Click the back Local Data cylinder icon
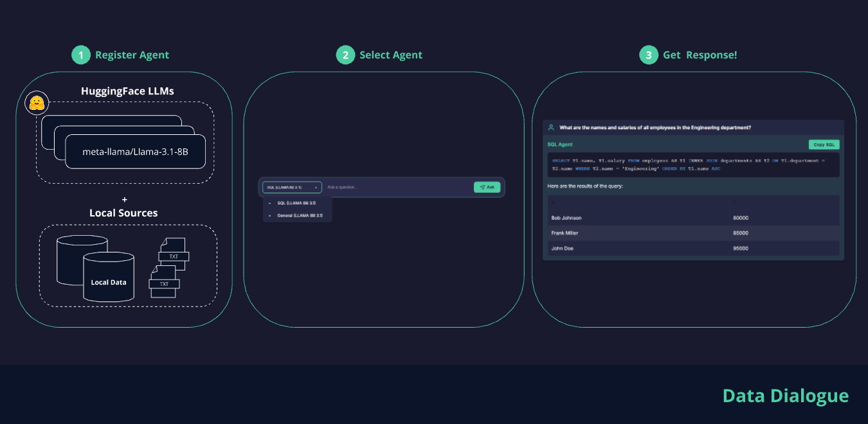The width and height of the screenshot is (868, 424). tap(82, 260)
